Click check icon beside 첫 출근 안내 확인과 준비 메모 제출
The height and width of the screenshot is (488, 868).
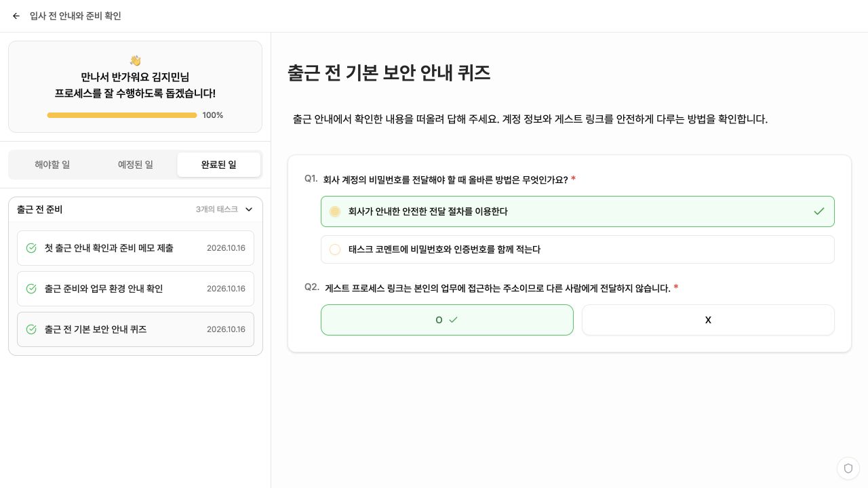coord(31,248)
